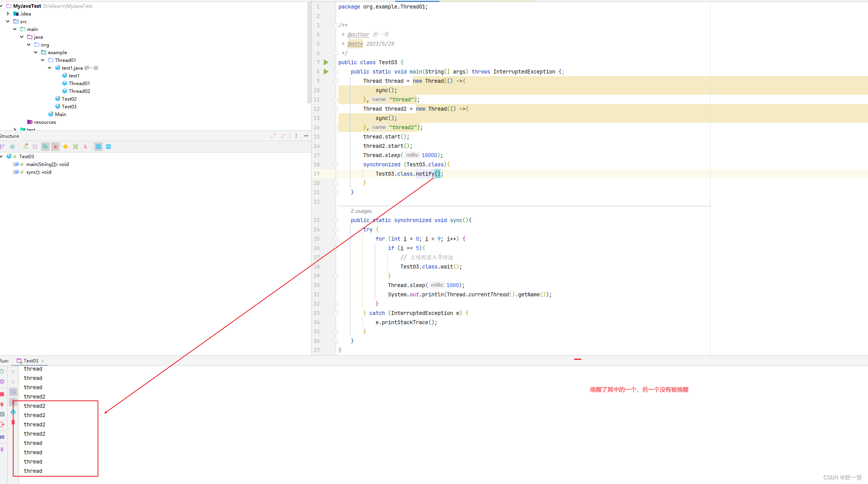Click the '2 usages' hint above sync()
Screen dimensions: 868x484
tap(361, 211)
